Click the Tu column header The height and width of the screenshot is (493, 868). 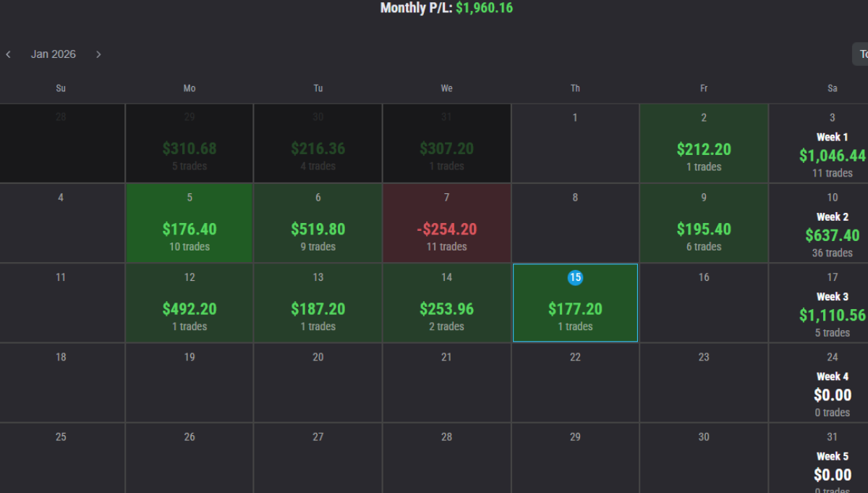tap(318, 88)
